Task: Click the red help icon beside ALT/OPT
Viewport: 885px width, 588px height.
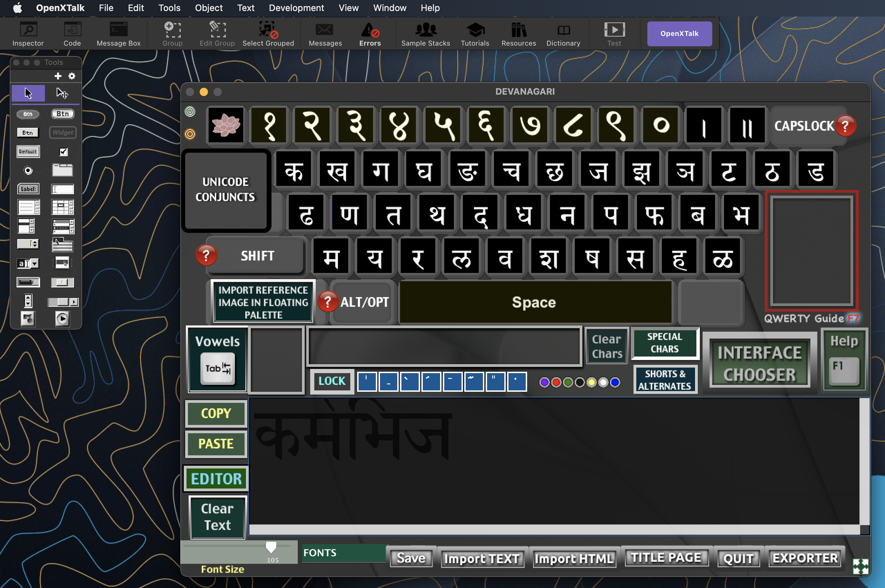Action: point(328,302)
